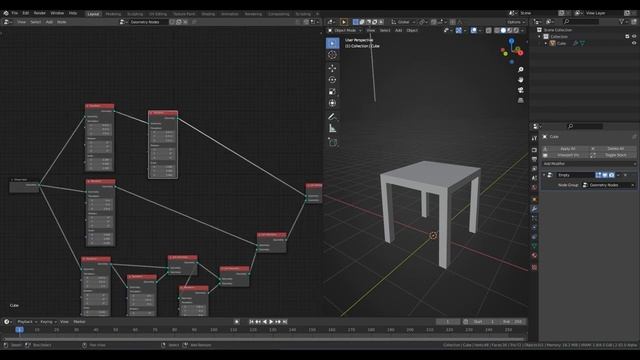
Task: Select the Rotate tool in viewport toolbar
Action: pyautogui.click(x=332, y=80)
